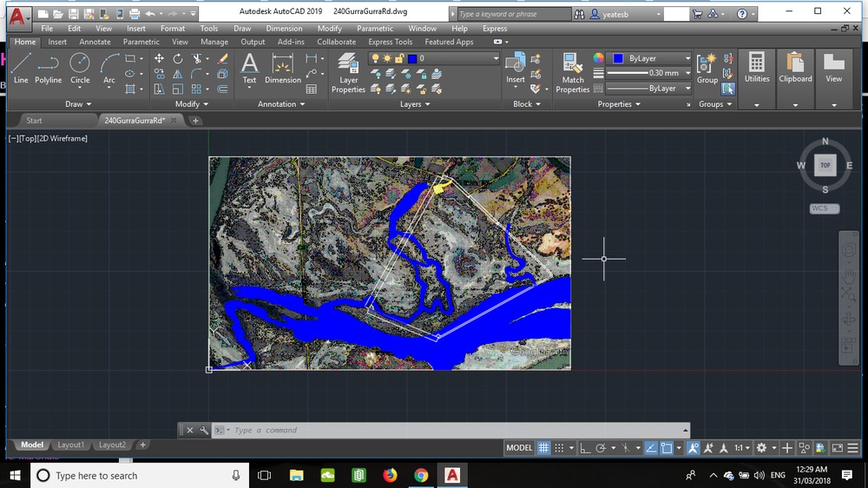The height and width of the screenshot is (488, 868).
Task: Choose the Circle tool
Action: pos(80,69)
